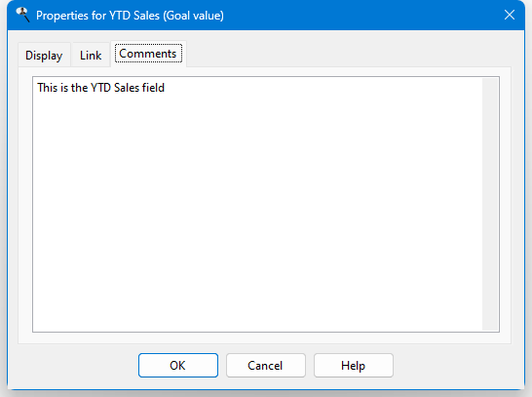Confirm changes with the OK button
Screen dimensions: 532x397
tap(178, 366)
